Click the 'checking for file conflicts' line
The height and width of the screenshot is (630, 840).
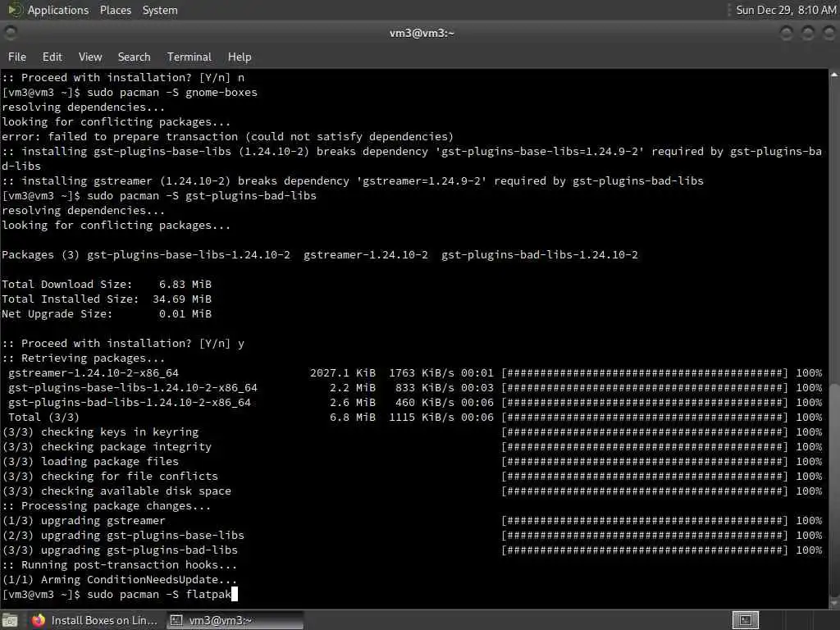coord(412,476)
